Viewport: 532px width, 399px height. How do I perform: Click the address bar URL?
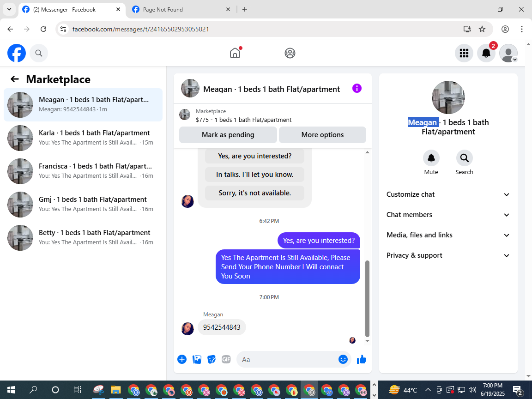point(140,29)
